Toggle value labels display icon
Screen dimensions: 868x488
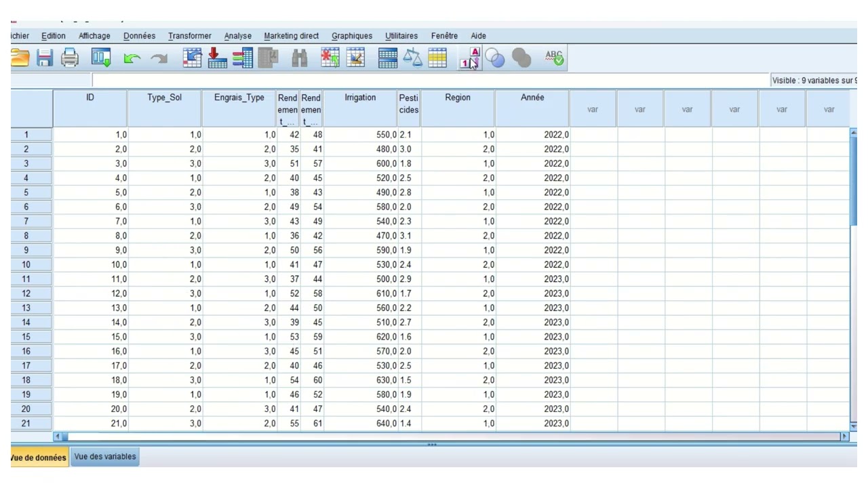coord(469,59)
